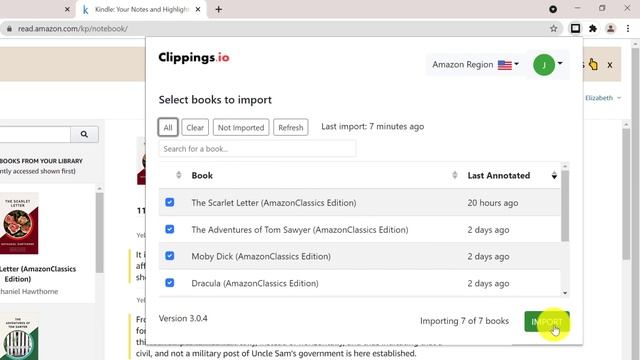Close the first browser tab

[67, 9]
